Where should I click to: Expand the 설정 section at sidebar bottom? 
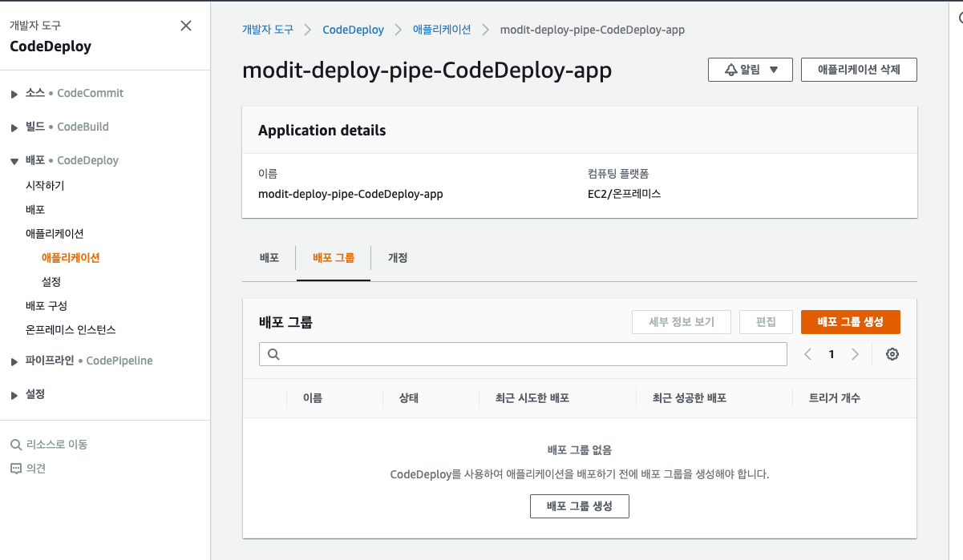[x=14, y=395]
